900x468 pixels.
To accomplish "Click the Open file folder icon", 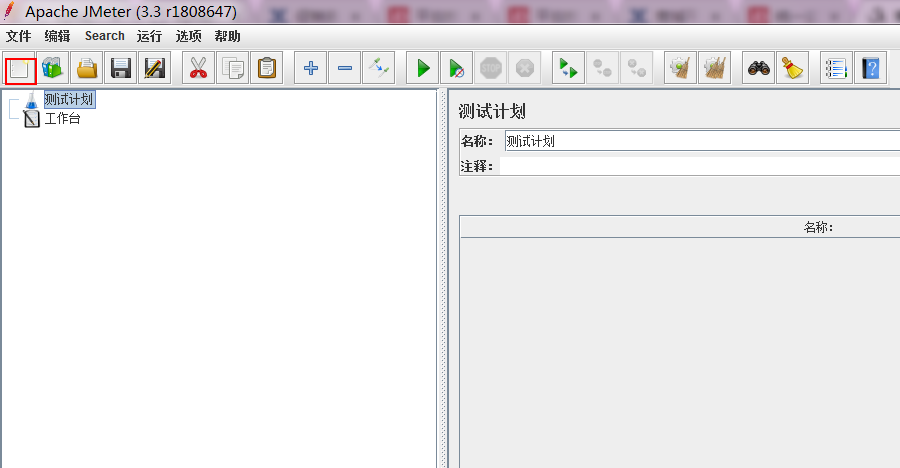I will click(87, 68).
